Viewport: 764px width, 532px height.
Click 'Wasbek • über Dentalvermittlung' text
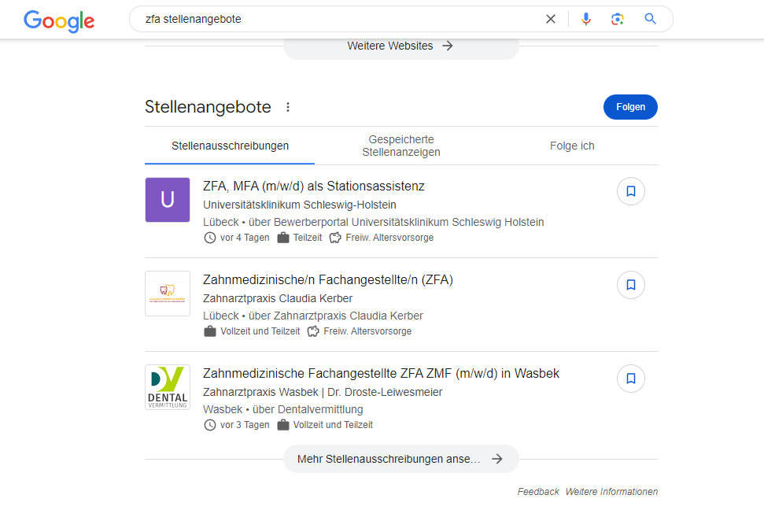(283, 409)
